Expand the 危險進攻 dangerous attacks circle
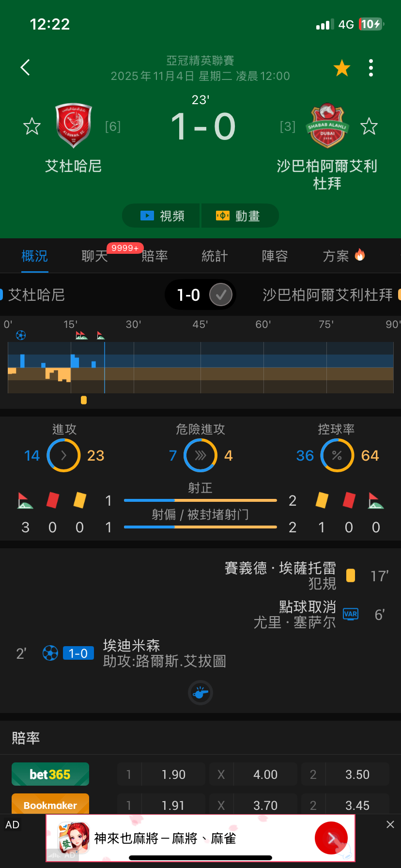 (200, 455)
